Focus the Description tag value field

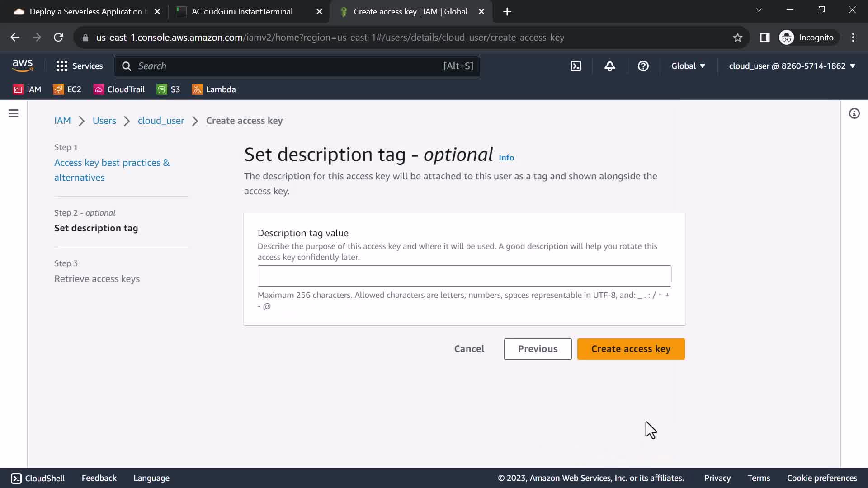click(x=464, y=276)
